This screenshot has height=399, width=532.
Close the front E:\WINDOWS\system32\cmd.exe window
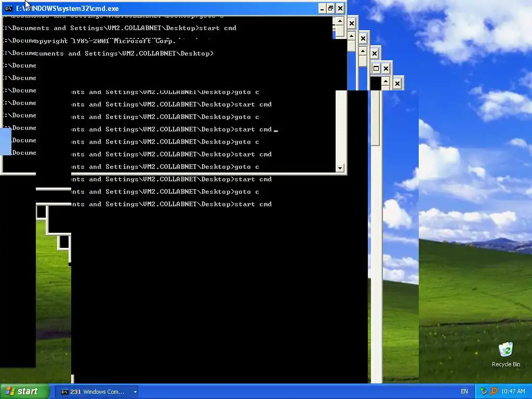pyautogui.click(x=340, y=8)
